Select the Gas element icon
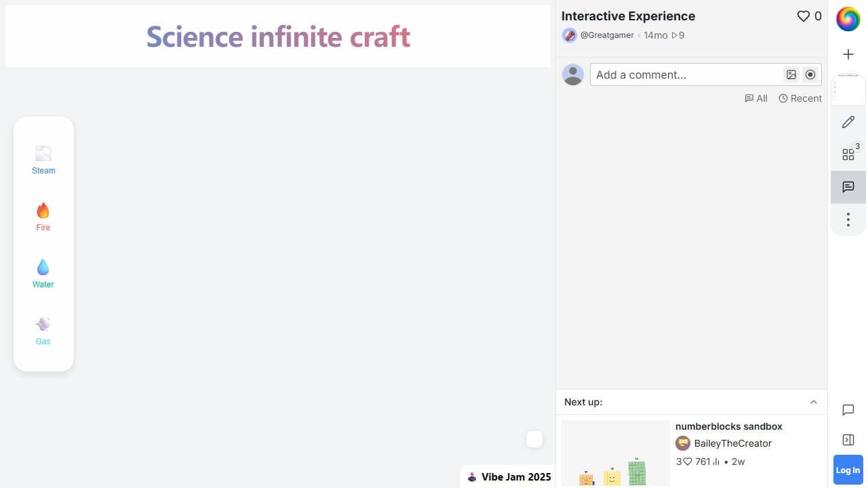 [43, 324]
